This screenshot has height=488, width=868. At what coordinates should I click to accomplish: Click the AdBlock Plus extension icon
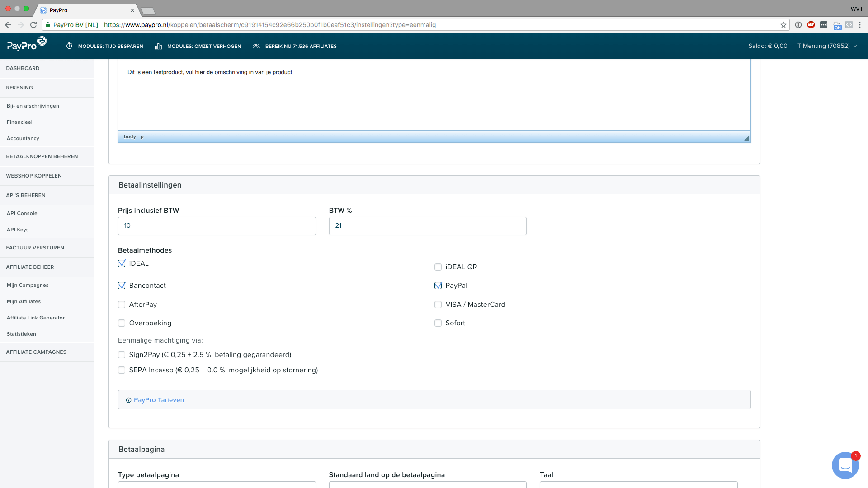[x=811, y=25]
